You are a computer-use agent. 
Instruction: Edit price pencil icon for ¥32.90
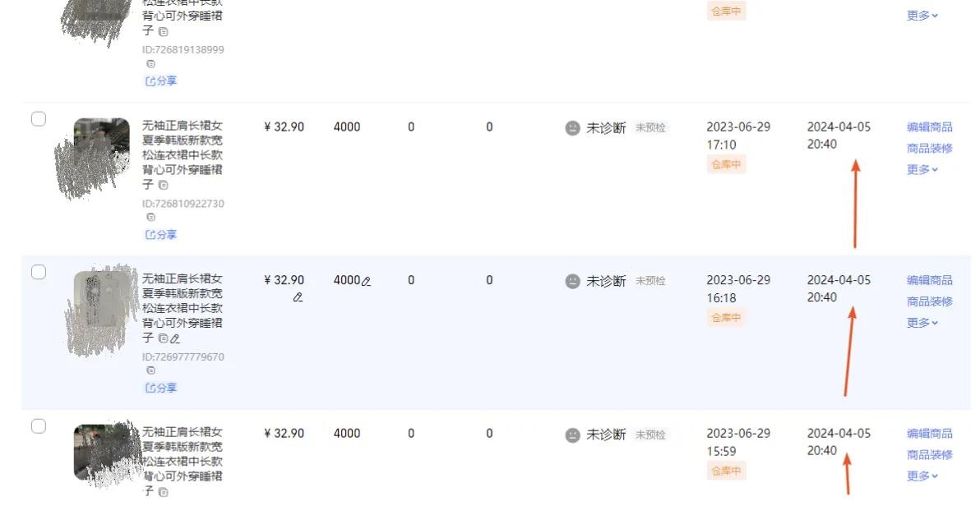[x=298, y=297]
